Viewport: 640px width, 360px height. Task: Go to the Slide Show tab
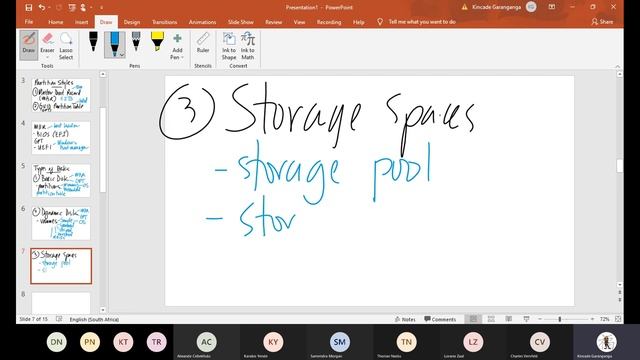pyautogui.click(x=240, y=22)
